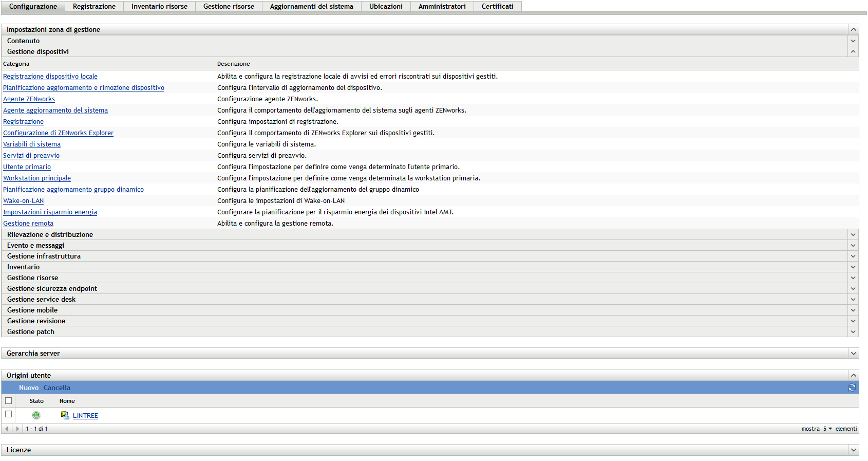The height and width of the screenshot is (461, 868).
Task: Open Agente aggiornamento del sistema link
Action: [55, 110]
